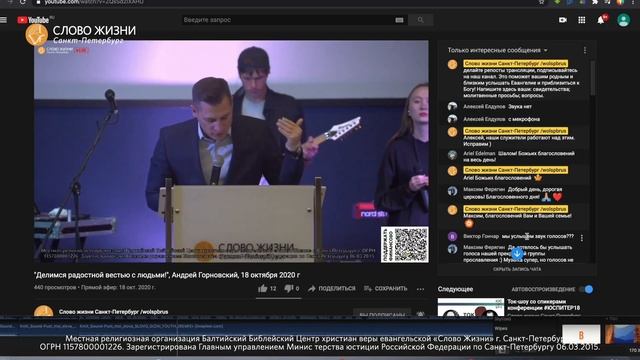The width and height of the screenshot is (640, 360).
Task: Click Алексей Едунов's avatar beside 'Звука нет'
Action: click(452, 107)
